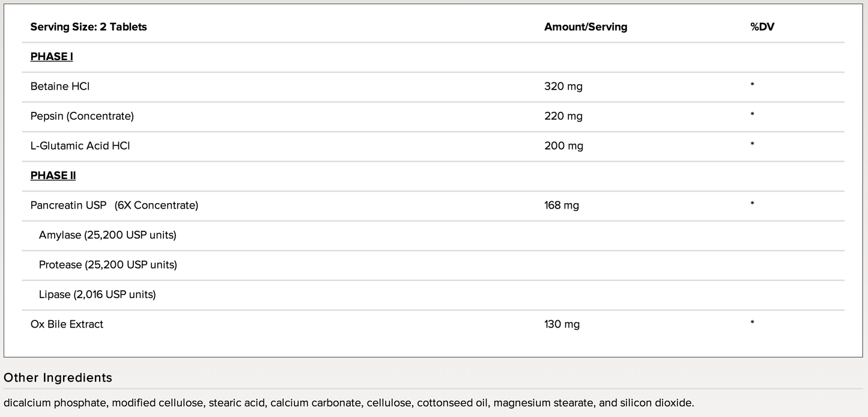Click the %DV column header

point(762,27)
